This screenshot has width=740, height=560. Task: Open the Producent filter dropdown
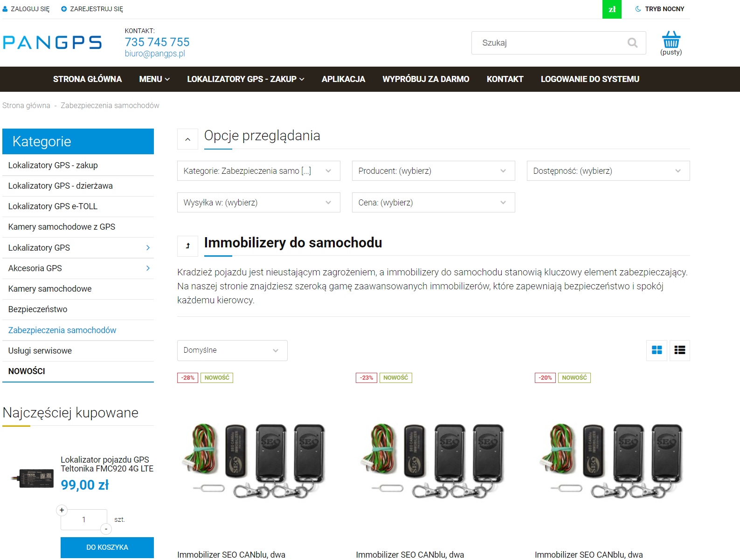pyautogui.click(x=433, y=171)
